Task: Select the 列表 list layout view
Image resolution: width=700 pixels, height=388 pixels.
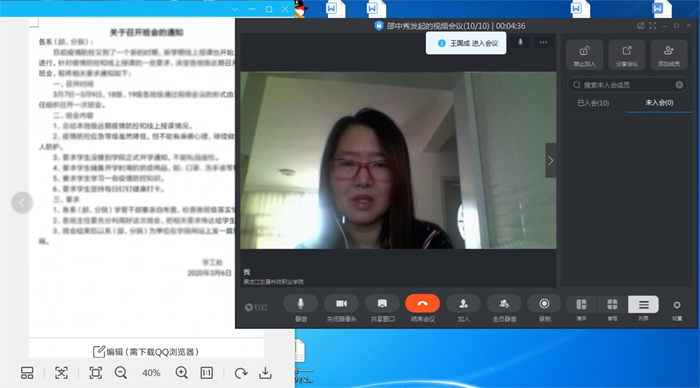Action: [643, 305]
